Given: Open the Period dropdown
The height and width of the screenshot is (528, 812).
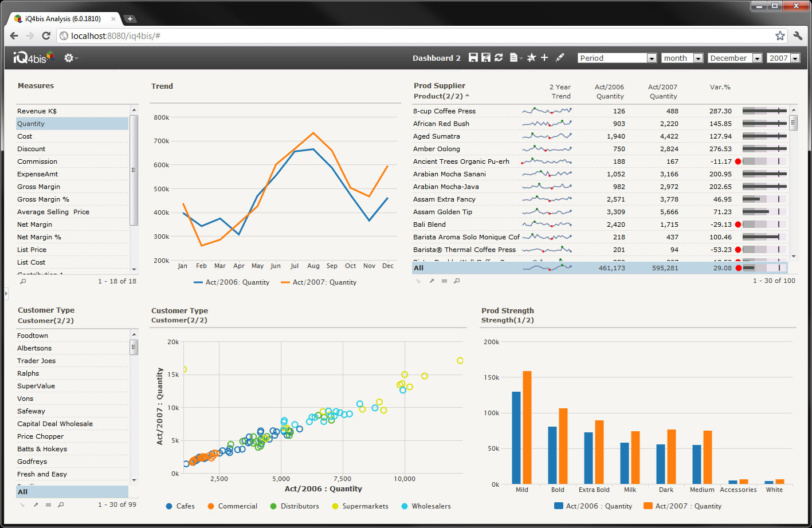Looking at the screenshot, I should click(x=617, y=58).
